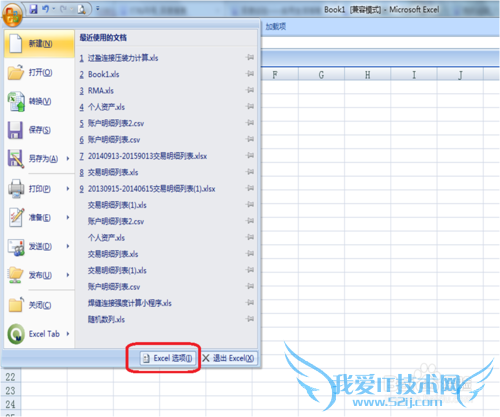Open 随机数列.xls from recent list
Image resolution: width=500 pixels, height=417 pixels.
pyautogui.click(x=106, y=319)
